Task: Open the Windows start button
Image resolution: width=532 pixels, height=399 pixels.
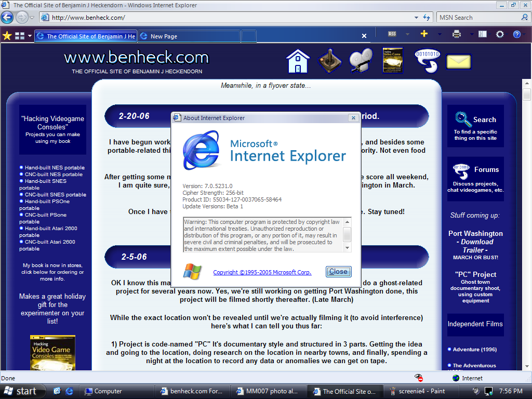Action: point(21,391)
